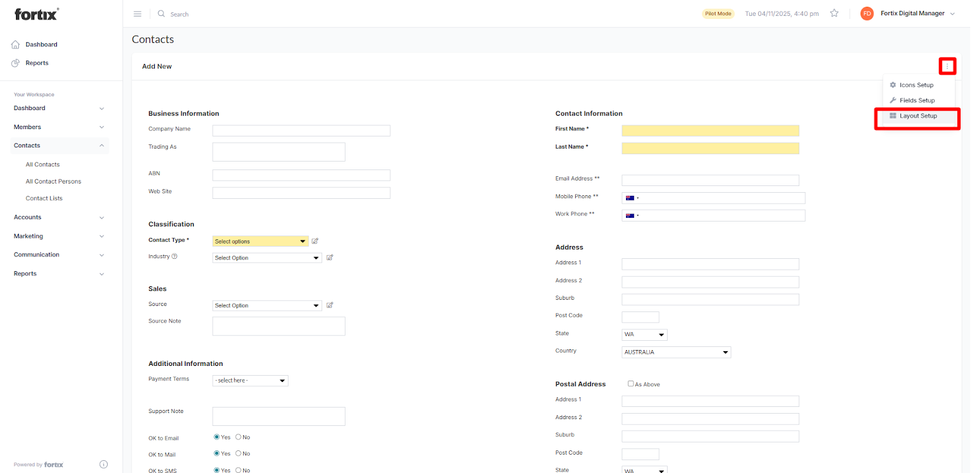Viewport: 980px width, 473px height.
Task: Click the edit icon beside Contact Type
Action: point(315,241)
